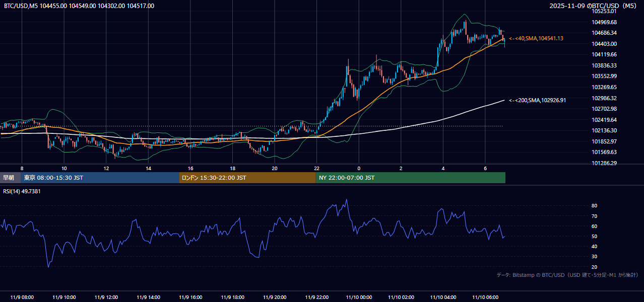Click hour tick 14 under the price chart
The width and height of the screenshot is (644, 302).
[x=148, y=168]
